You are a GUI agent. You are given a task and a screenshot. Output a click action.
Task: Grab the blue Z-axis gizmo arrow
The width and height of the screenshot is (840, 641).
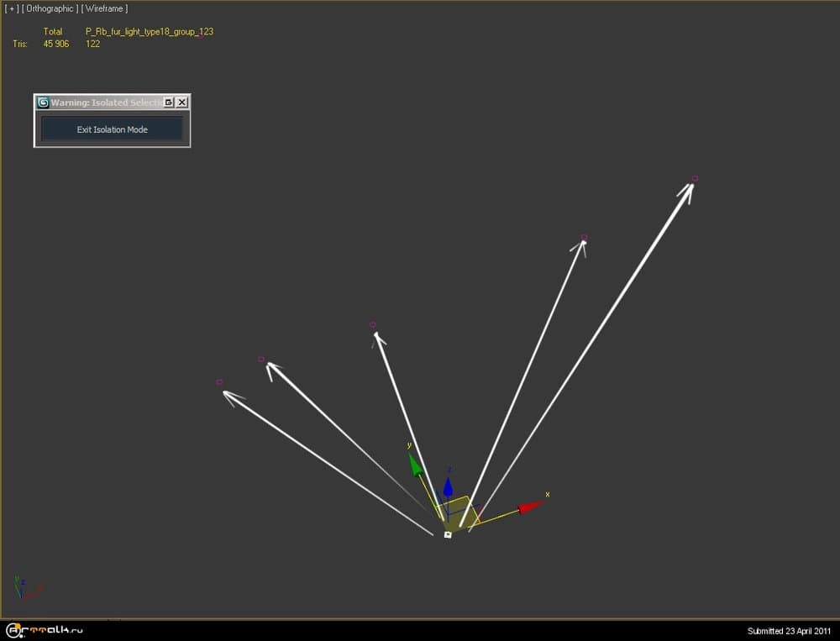[x=449, y=486]
